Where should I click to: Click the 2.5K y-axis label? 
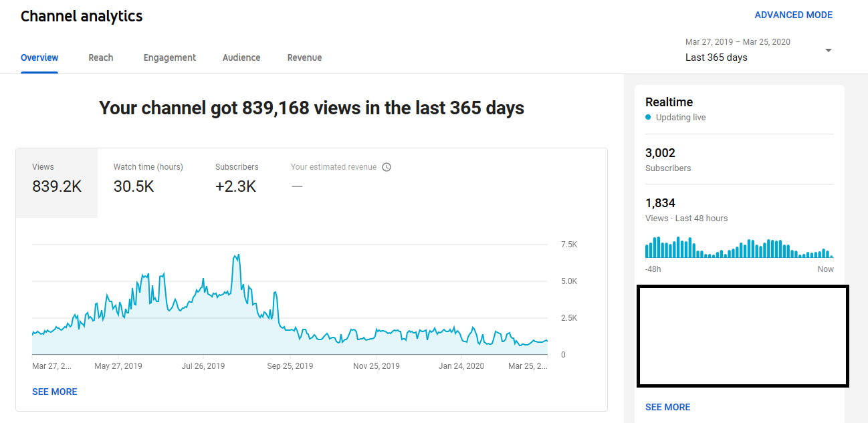point(568,318)
